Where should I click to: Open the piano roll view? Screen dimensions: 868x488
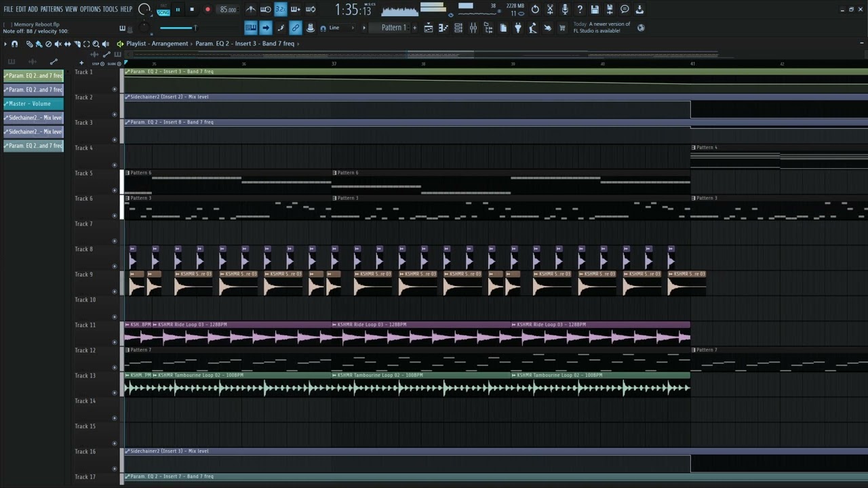443,28
